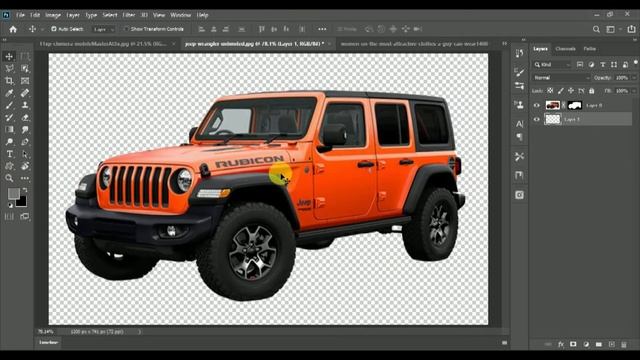Select the Brush tool
Viewport: 640px width, 360px height.
click(x=9, y=105)
